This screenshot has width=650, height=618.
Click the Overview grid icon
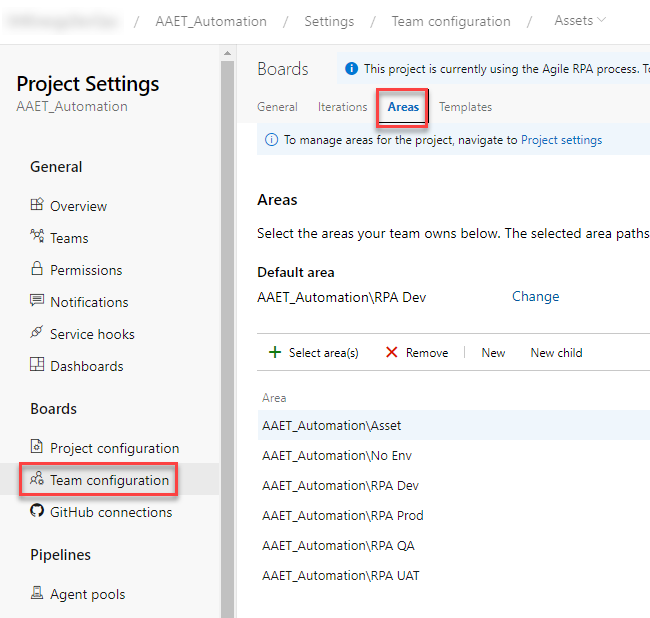click(37, 204)
